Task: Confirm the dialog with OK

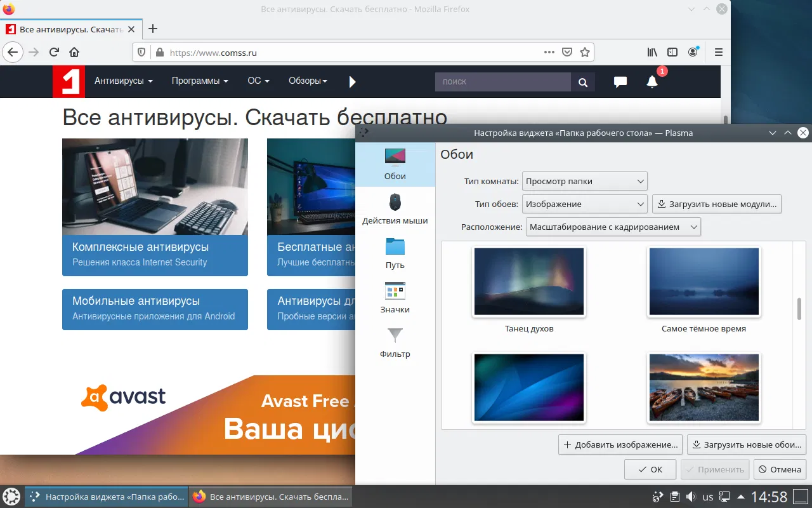Action: point(651,470)
